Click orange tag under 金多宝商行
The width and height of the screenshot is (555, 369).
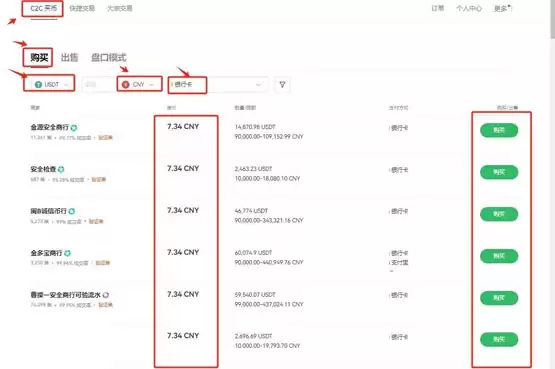pos(103,263)
